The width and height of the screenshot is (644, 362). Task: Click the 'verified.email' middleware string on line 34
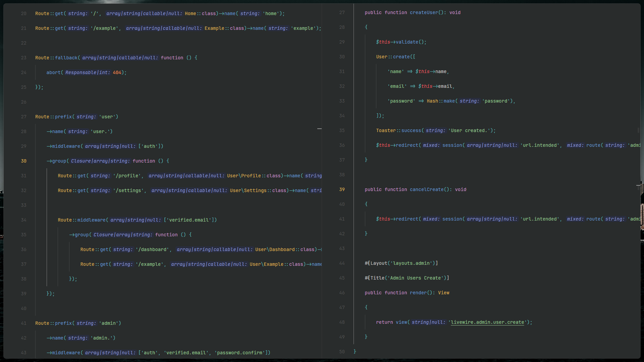pyautogui.click(x=189, y=220)
